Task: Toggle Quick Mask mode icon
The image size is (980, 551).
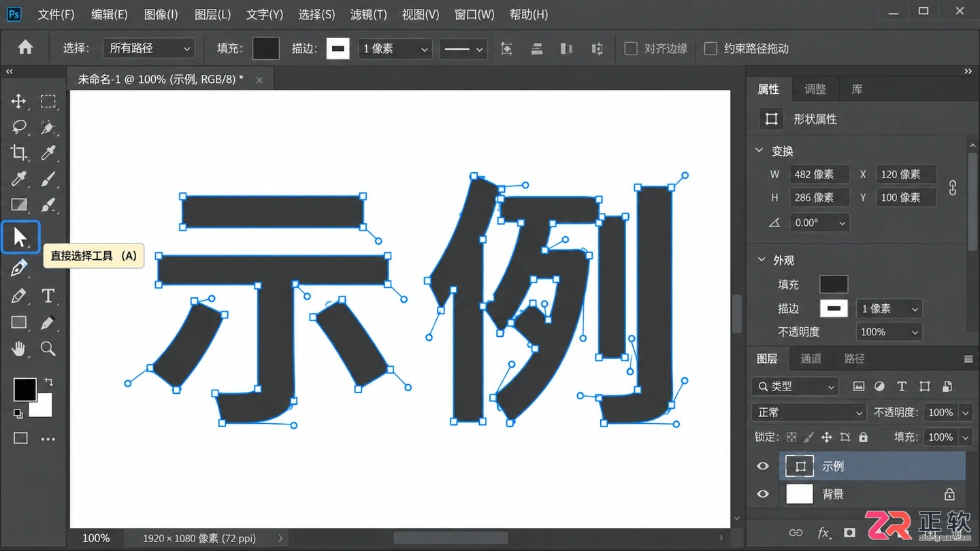Action: (x=20, y=438)
